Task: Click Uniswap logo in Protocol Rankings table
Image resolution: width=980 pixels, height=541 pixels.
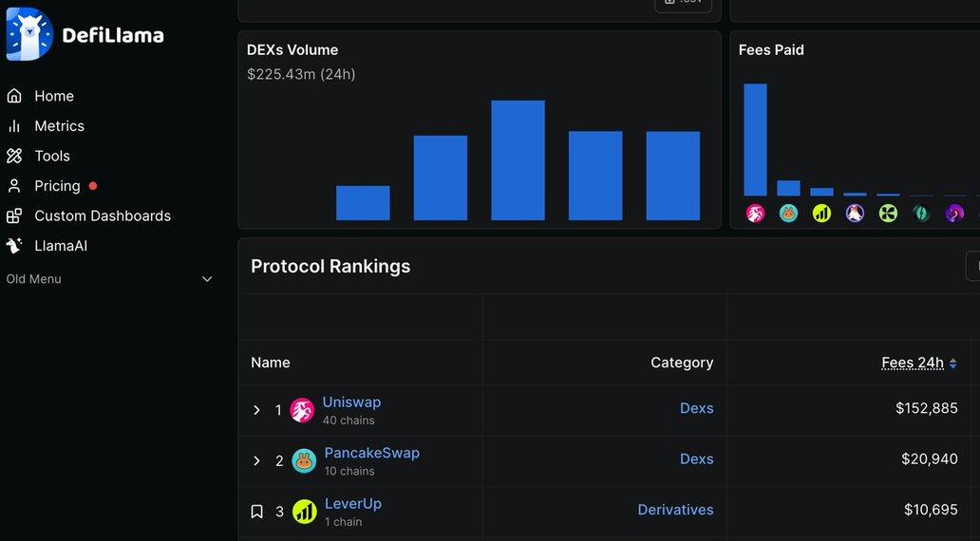Action: coord(302,410)
